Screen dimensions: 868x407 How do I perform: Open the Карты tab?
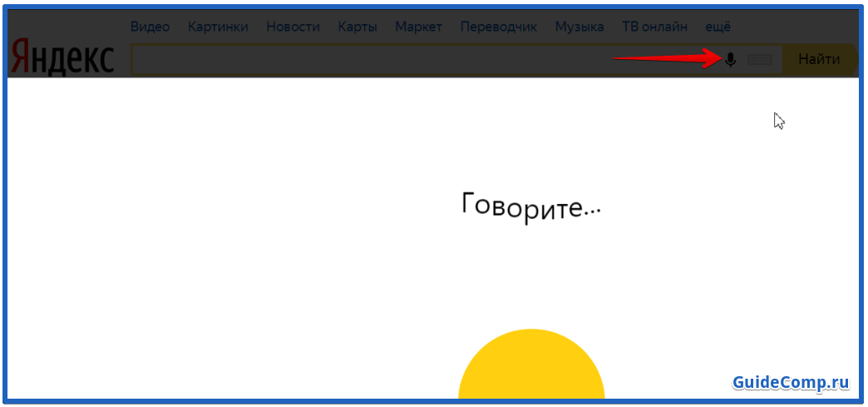point(358,27)
